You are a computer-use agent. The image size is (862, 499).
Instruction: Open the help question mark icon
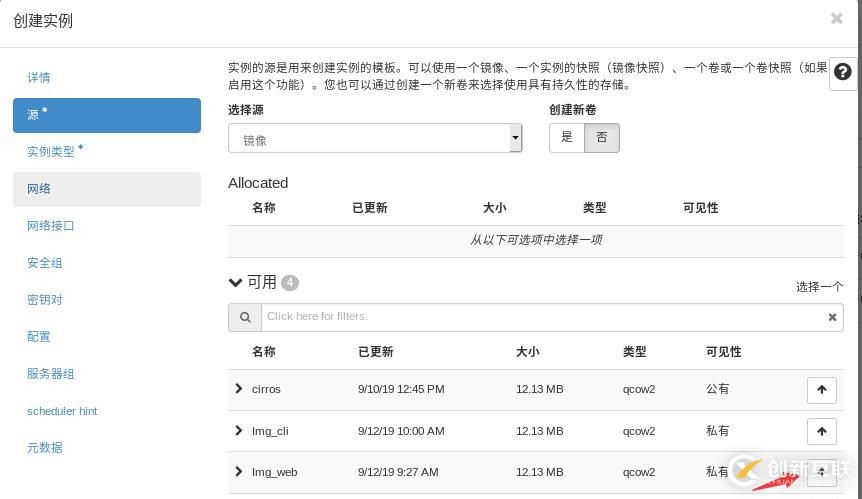coord(843,72)
